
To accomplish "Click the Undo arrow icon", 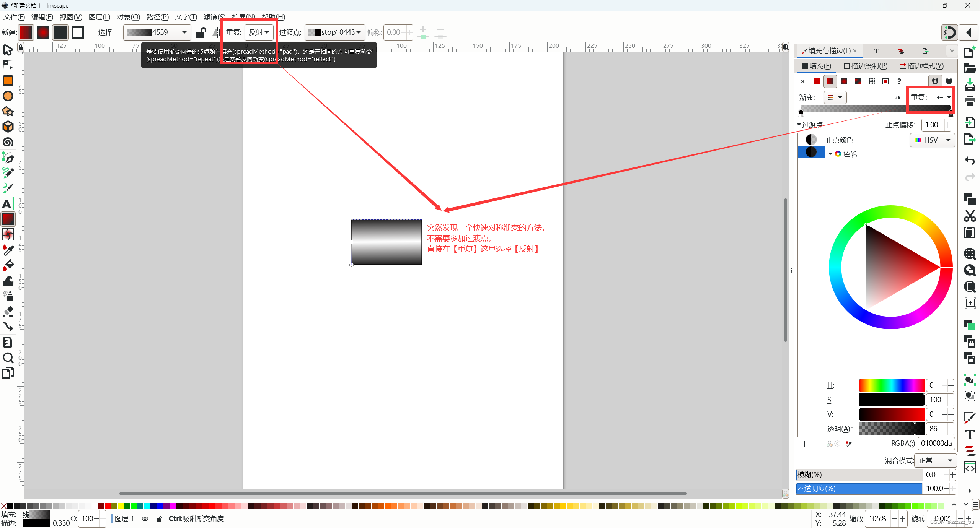I will tap(970, 161).
